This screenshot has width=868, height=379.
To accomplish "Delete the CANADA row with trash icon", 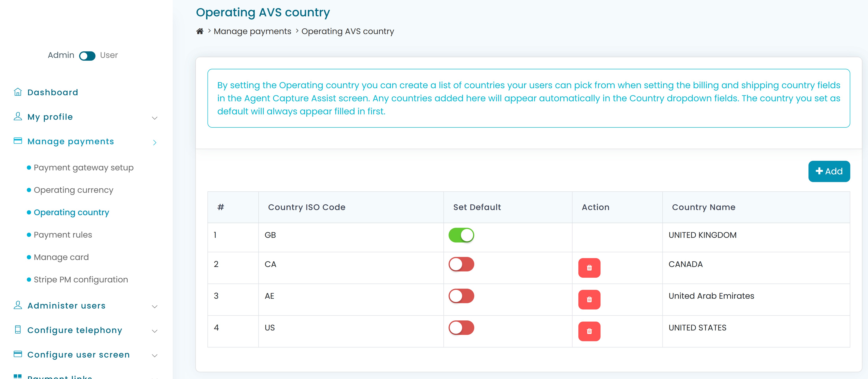I will point(589,268).
